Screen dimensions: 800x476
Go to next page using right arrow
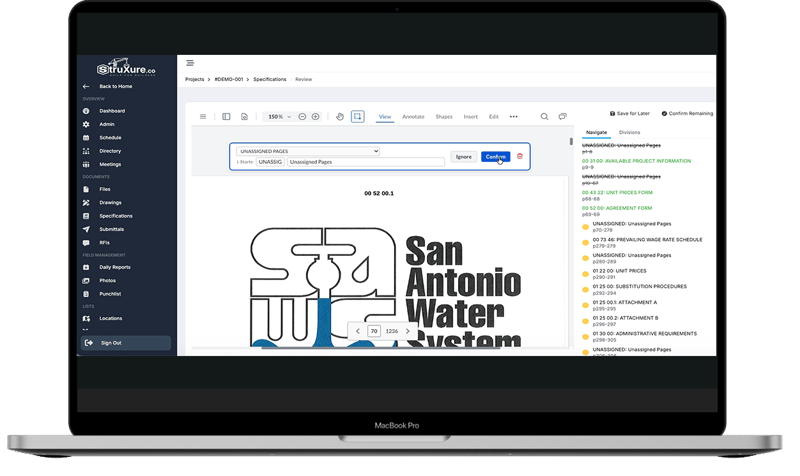tap(407, 331)
